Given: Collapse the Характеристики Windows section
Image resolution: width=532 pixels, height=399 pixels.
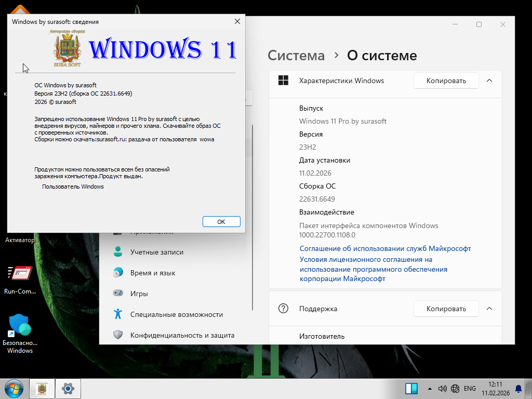Looking at the screenshot, I should [x=489, y=81].
